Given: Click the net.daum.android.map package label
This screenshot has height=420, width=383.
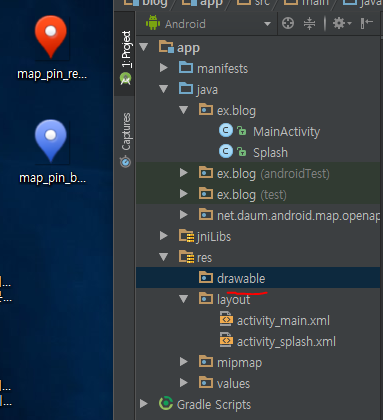Looking at the screenshot, I should pyautogui.click(x=298, y=215).
